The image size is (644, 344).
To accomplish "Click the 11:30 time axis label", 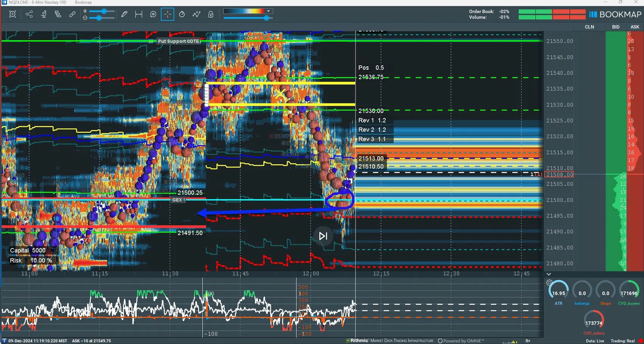I will click(x=170, y=273).
